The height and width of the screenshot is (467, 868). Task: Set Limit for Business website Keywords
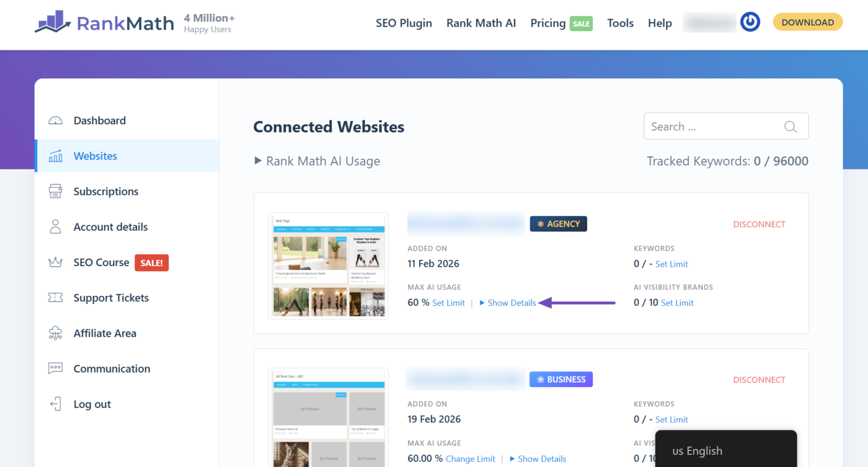pyautogui.click(x=671, y=419)
